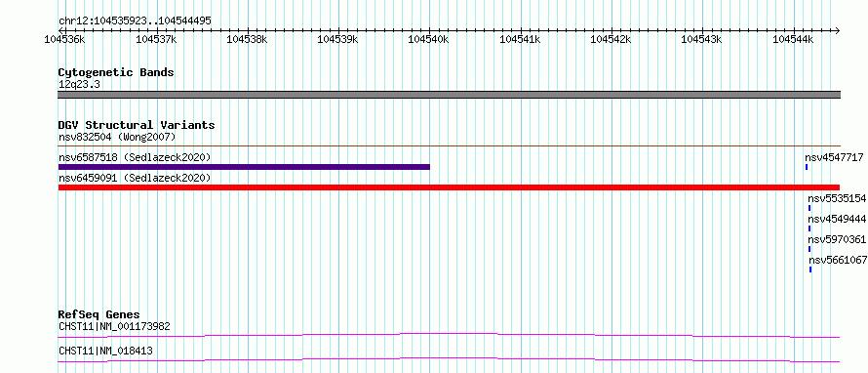Click the 104537k ruler position
The width and height of the screenshot is (868, 373).
(x=157, y=40)
